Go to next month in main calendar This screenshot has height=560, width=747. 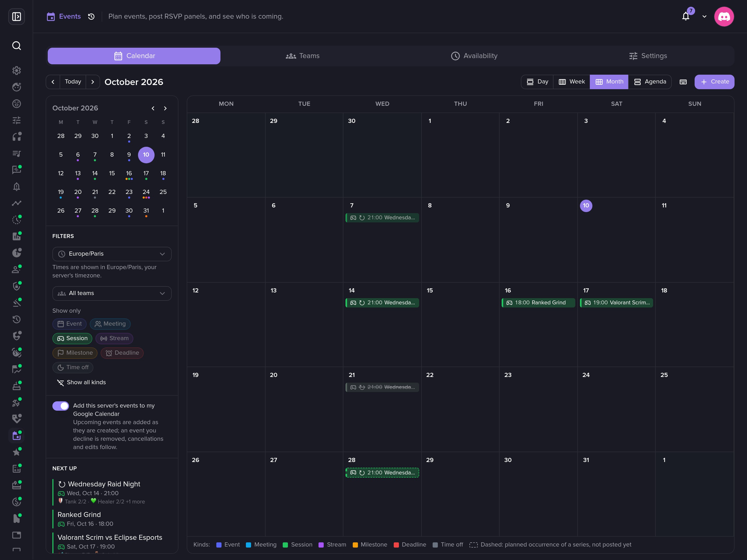tap(93, 82)
